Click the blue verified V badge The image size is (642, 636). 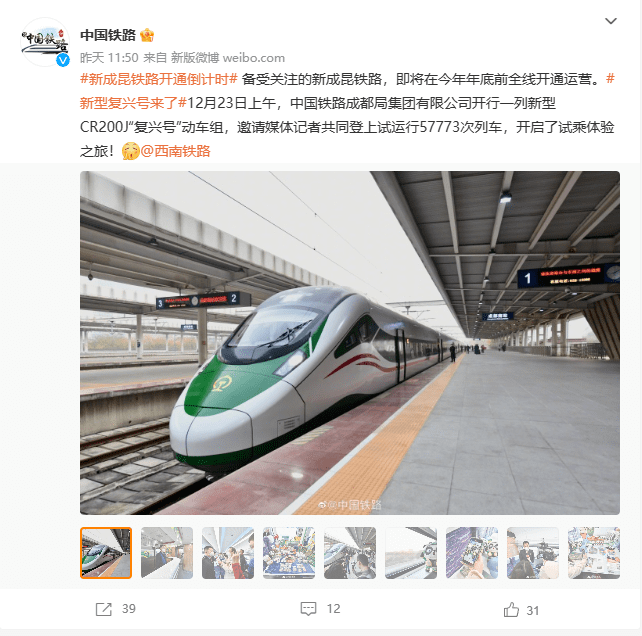click(x=63, y=60)
